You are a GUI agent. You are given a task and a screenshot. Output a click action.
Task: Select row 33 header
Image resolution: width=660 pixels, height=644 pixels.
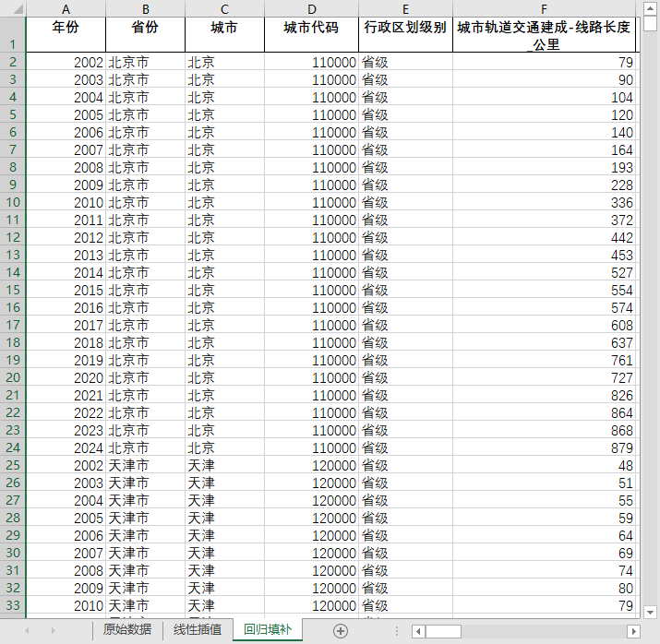(13, 605)
